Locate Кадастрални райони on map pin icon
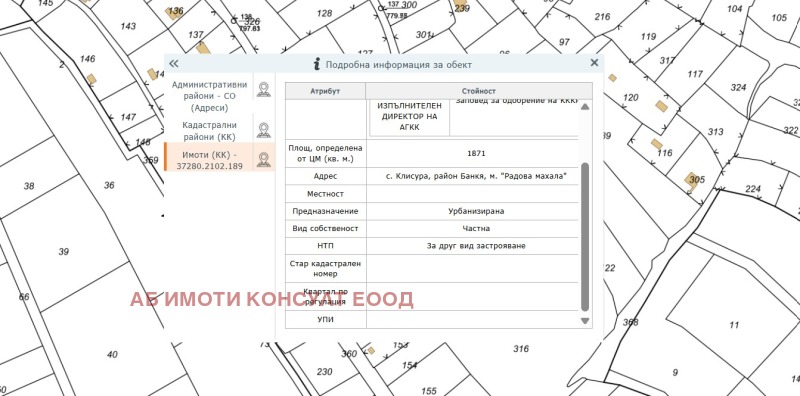The height and width of the screenshot is (396, 800). pyautogui.click(x=263, y=130)
